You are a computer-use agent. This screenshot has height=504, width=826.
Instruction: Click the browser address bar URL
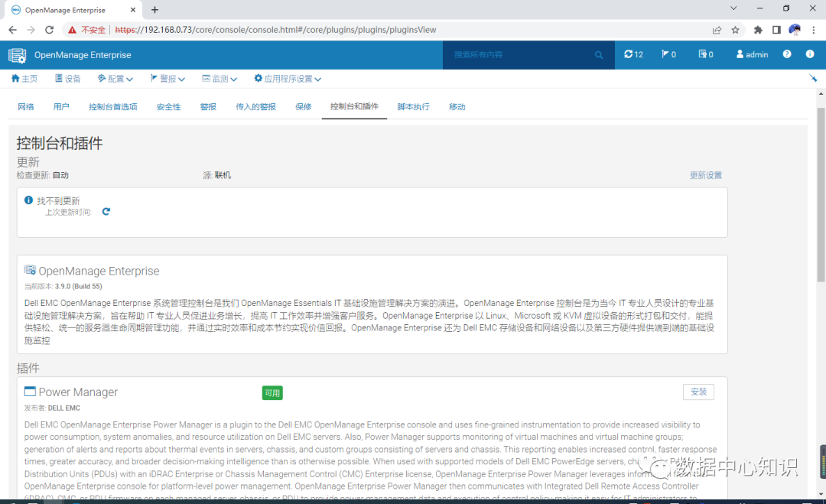275,30
